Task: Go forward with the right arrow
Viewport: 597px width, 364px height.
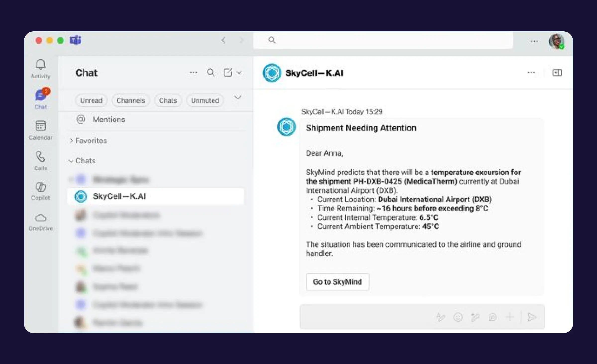Action: (241, 40)
